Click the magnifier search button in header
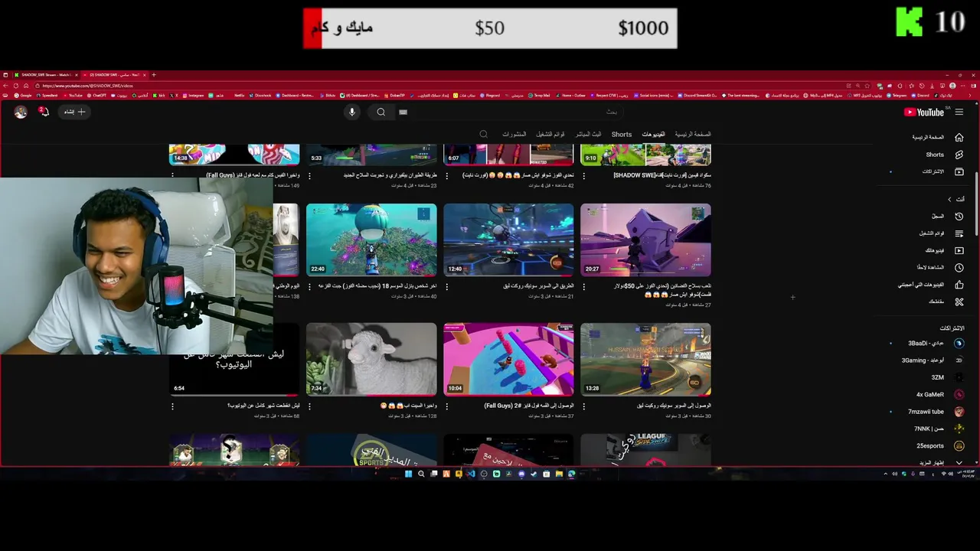The height and width of the screenshot is (551, 980). click(x=381, y=112)
